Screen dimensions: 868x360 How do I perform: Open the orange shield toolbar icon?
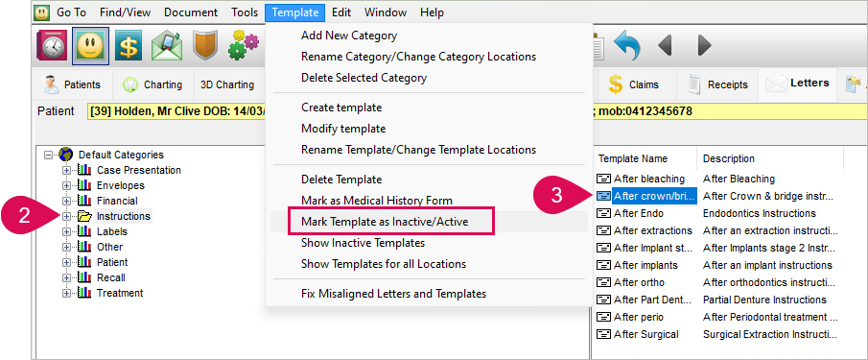click(205, 45)
